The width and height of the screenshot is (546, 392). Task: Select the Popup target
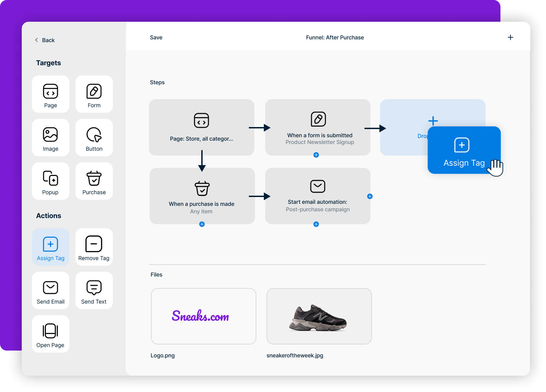coord(50,181)
